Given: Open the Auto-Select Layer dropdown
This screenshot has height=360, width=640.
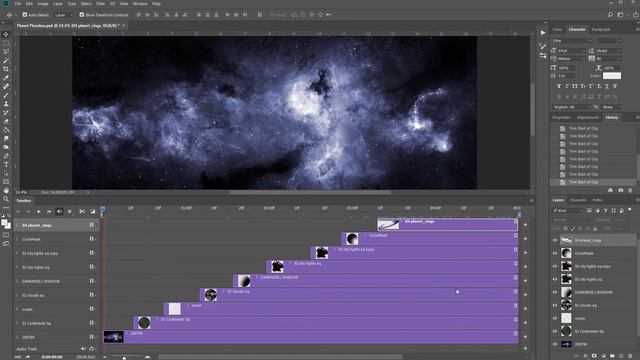Looking at the screenshot, I should pos(64,15).
